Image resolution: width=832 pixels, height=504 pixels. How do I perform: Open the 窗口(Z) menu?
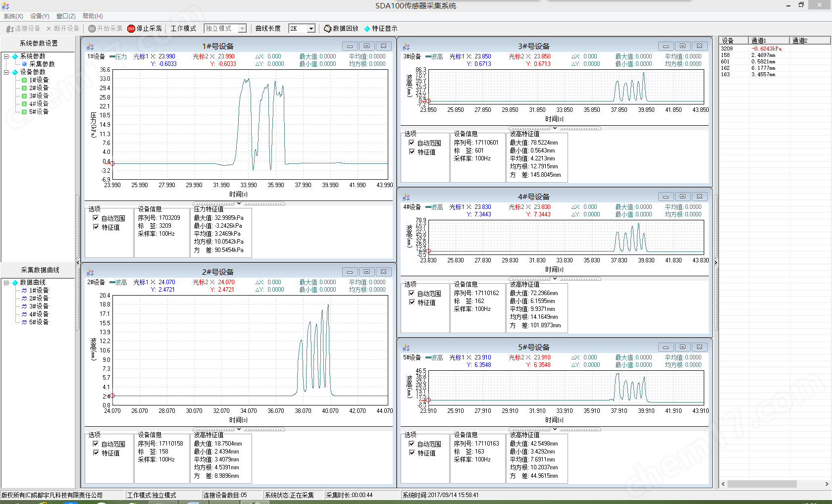66,16
